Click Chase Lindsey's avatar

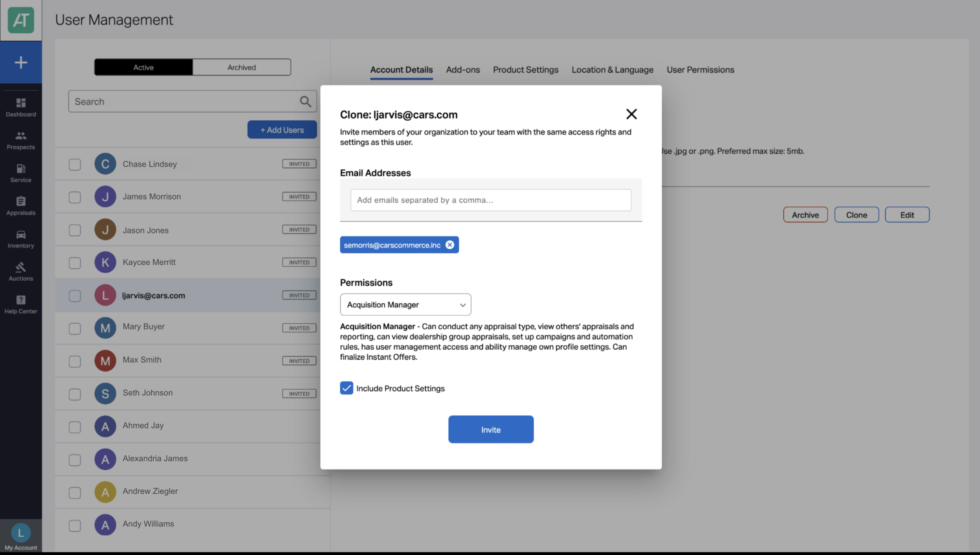[105, 164]
